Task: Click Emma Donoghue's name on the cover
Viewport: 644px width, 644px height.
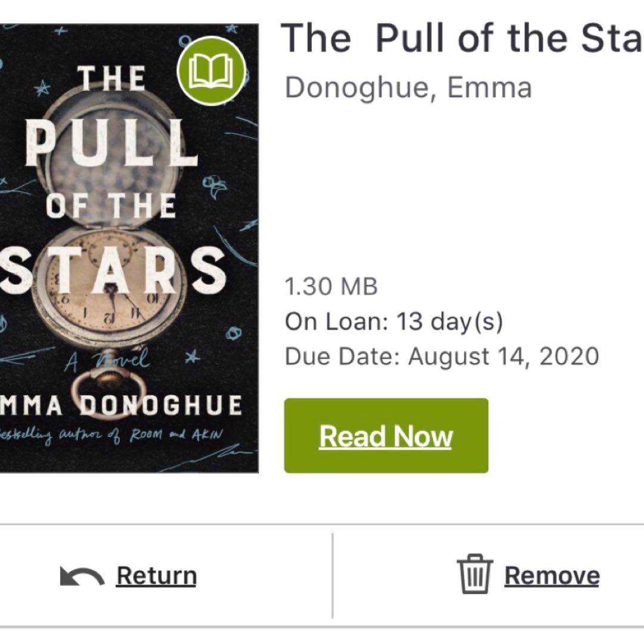Action: pos(119,406)
